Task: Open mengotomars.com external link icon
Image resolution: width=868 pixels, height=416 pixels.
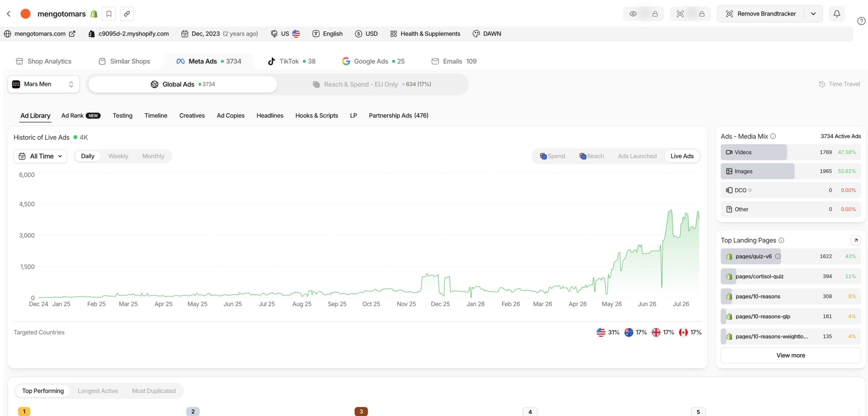Action: coord(72,34)
